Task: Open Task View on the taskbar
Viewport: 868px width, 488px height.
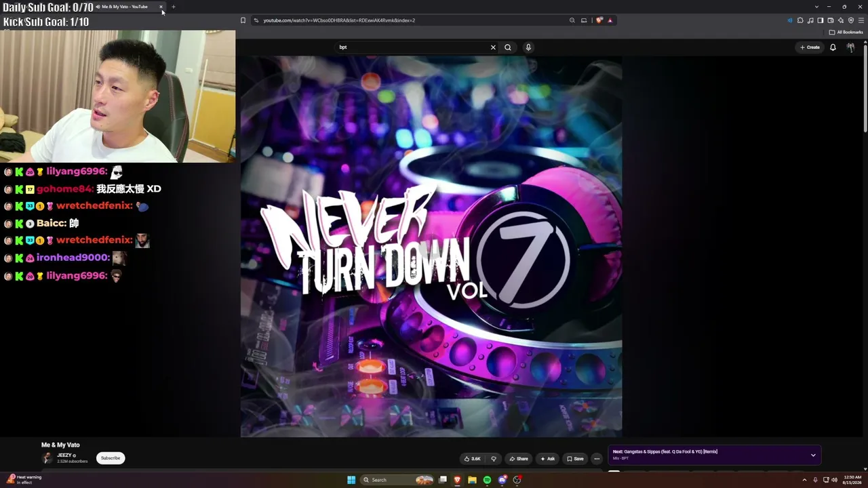Action: click(443, 480)
